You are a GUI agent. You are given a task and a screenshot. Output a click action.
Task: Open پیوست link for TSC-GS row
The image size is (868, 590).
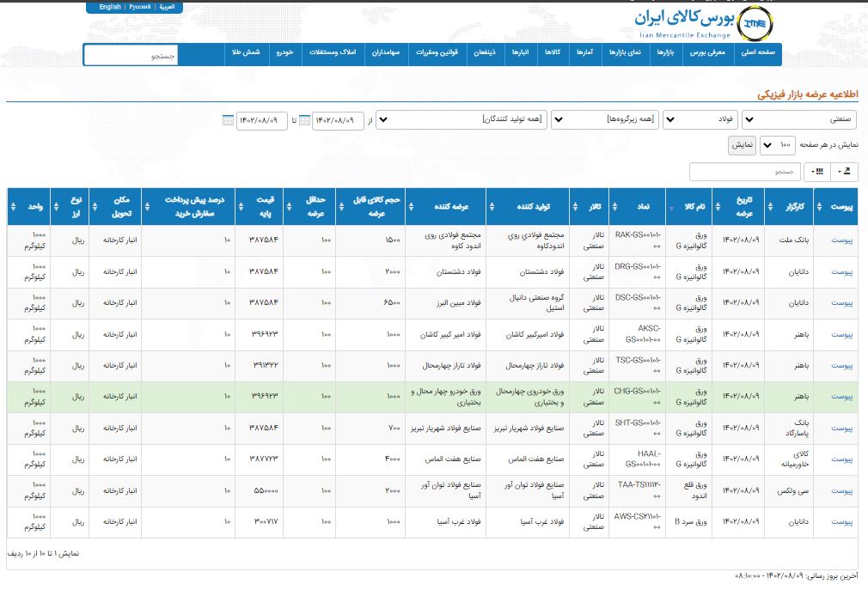coord(841,366)
